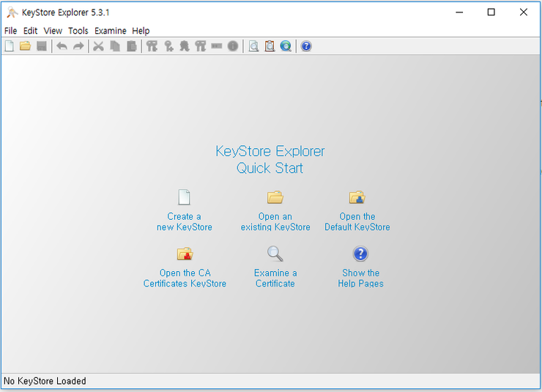Click the New KeyStore toolbar icon
542x392 pixels.
(10, 46)
